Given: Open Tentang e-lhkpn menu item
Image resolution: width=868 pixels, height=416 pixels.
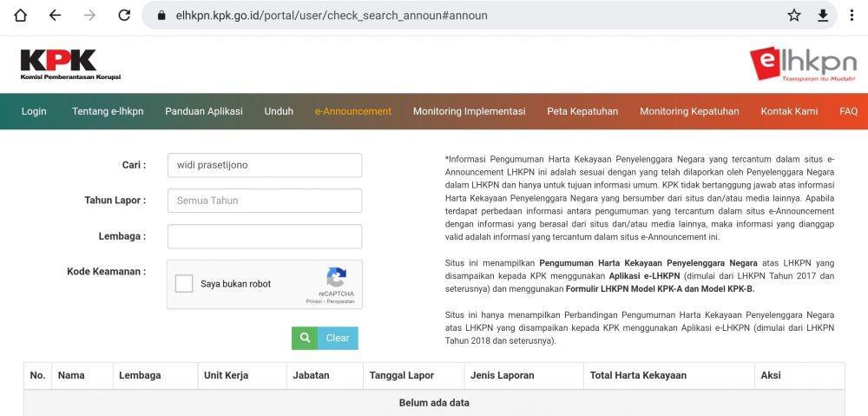Looking at the screenshot, I should pyautogui.click(x=108, y=111).
